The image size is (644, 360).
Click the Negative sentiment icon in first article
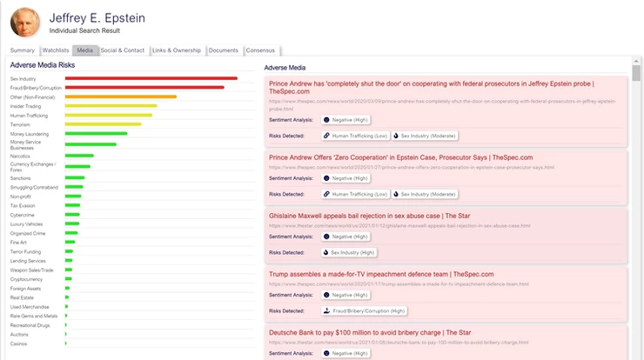[327, 119]
